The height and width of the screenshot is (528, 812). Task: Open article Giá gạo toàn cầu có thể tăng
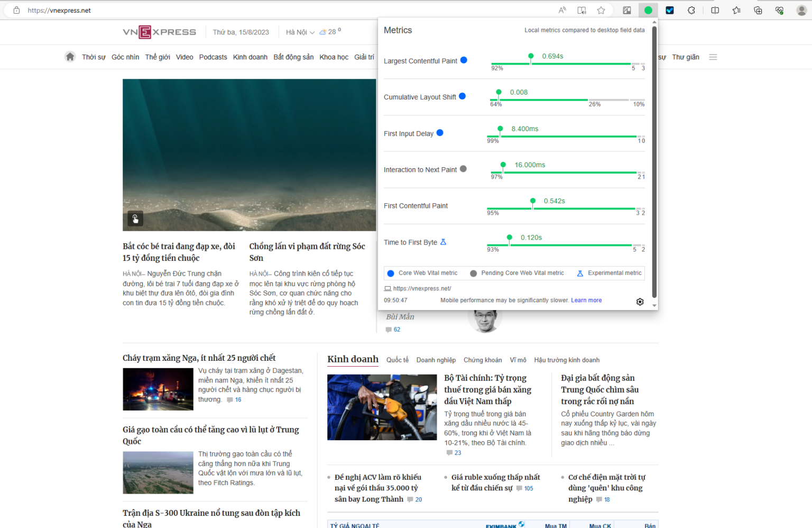click(x=211, y=435)
